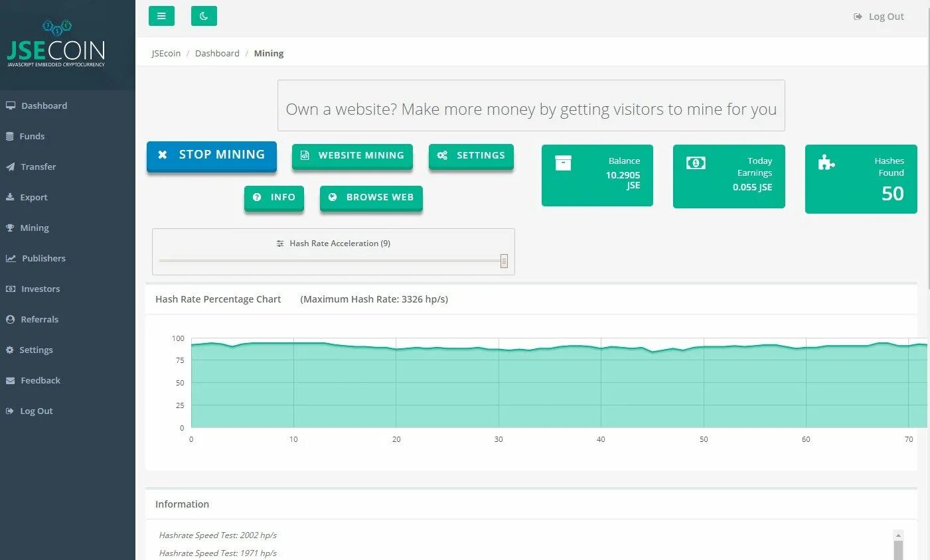Click the Today Earnings 0.055 JSE value

pyautogui.click(x=752, y=187)
